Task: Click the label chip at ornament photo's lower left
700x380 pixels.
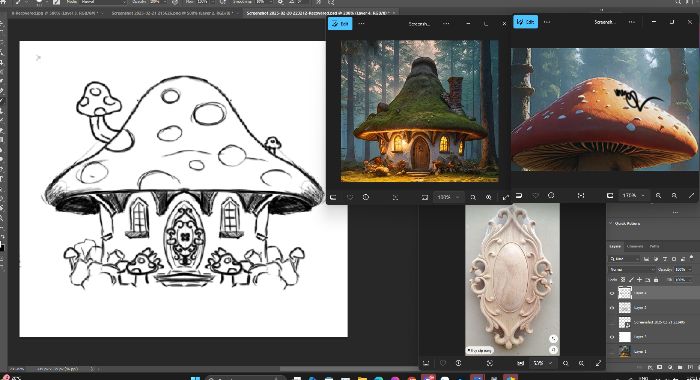Action: click(x=479, y=351)
